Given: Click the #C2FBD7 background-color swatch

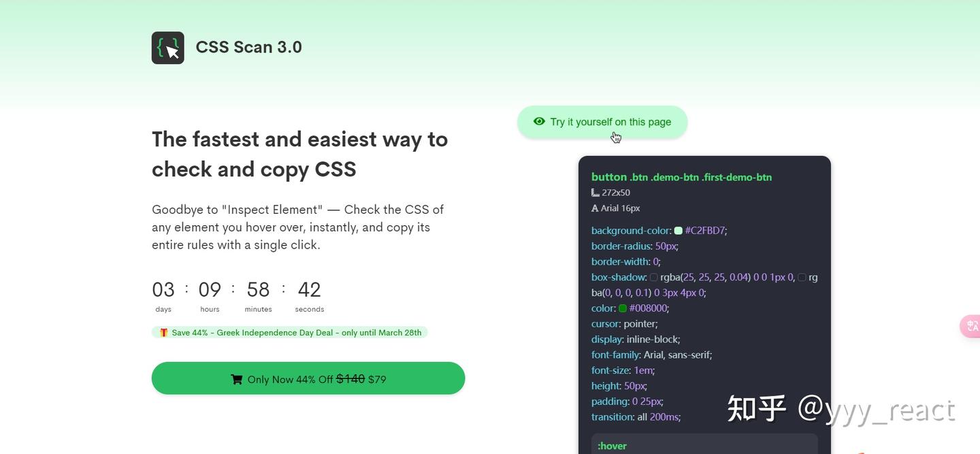Looking at the screenshot, I should tap(678, 230).
